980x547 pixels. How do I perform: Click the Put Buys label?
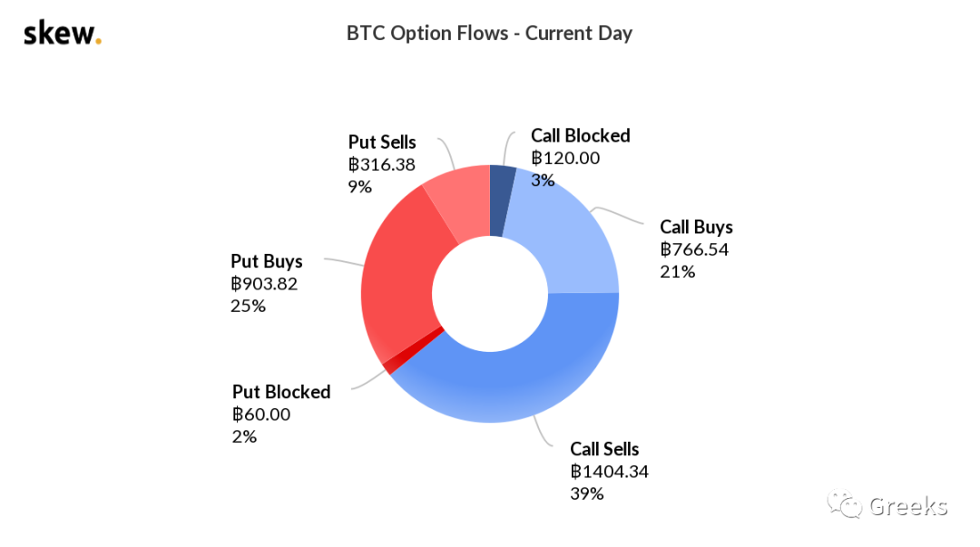point(267,261)
